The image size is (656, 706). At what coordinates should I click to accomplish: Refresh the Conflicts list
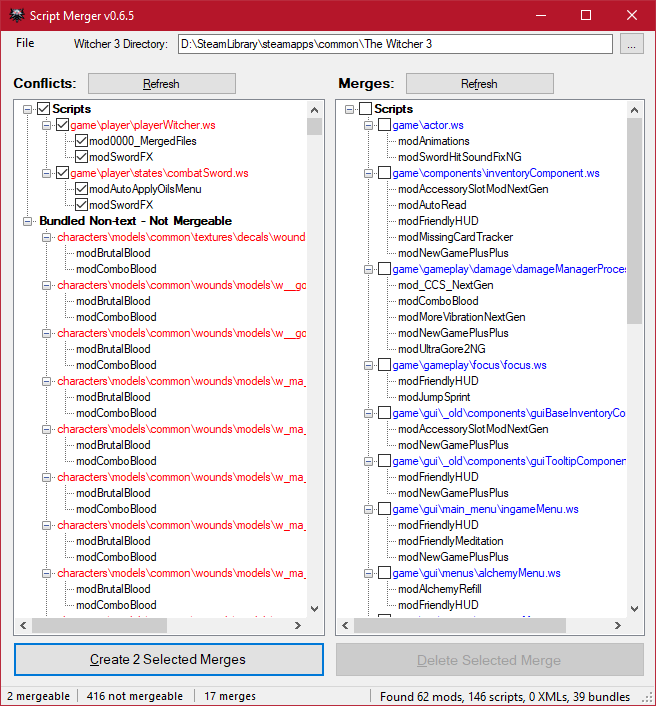tap(162, 84)
